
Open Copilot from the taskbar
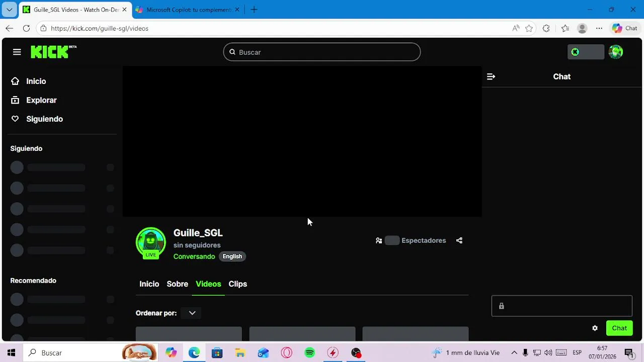tap(171, 353)
